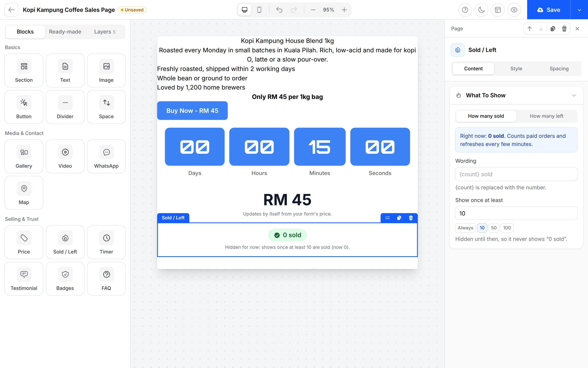Viewport: 588px width, 368px height.
Task: Choose the Always threshold chip
Action: coord(465,228)
